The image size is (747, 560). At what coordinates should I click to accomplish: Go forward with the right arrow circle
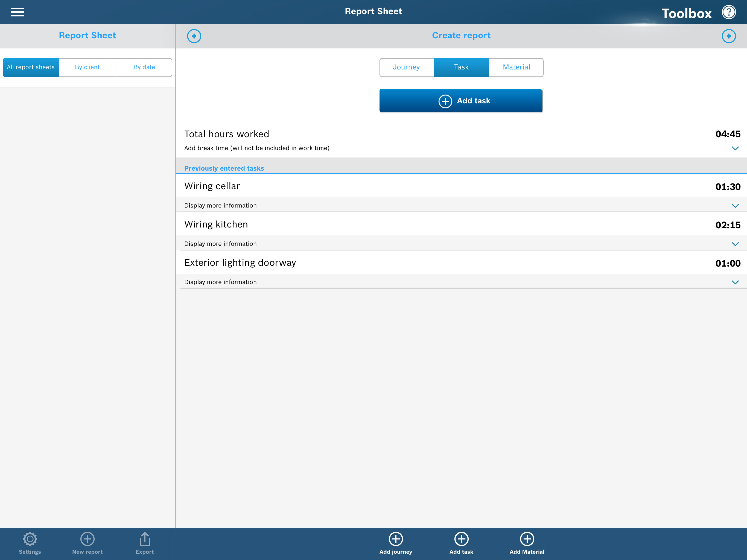(728, 36)
